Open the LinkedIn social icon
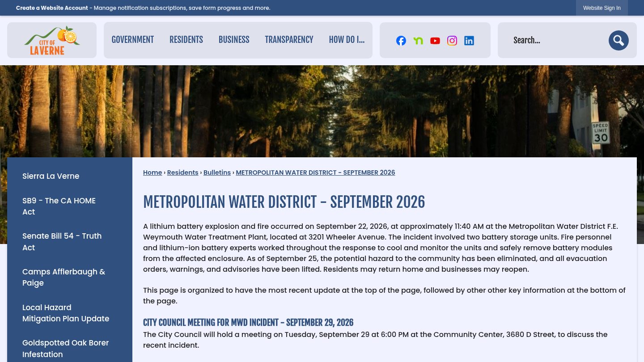The width and height of the screenshot is (644, 362). (469, 41)
